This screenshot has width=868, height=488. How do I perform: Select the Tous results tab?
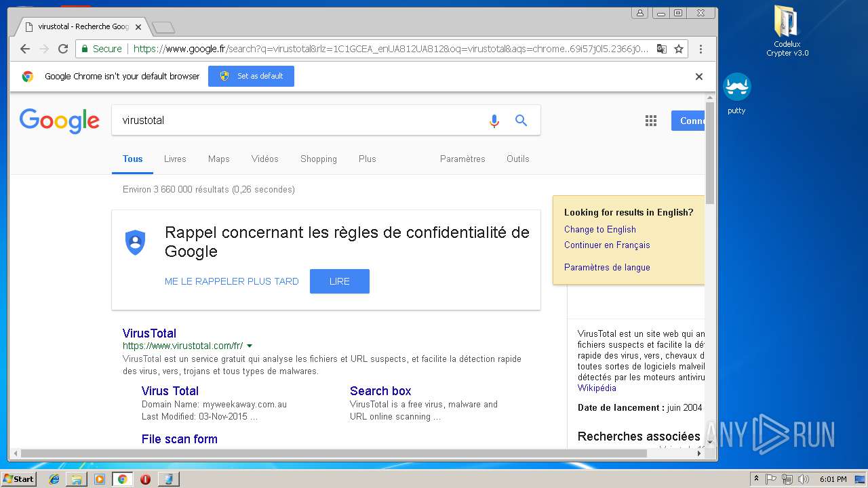pos(133,159)
